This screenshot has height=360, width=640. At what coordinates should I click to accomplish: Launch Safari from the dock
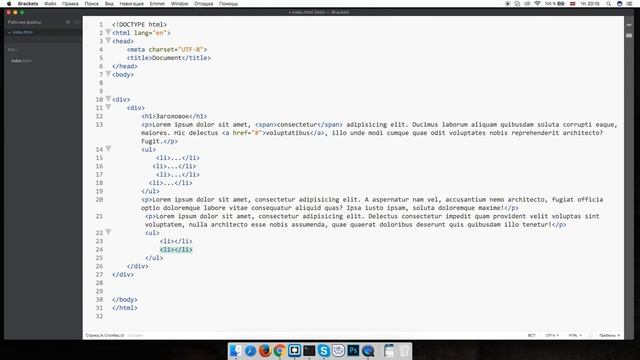pos(250,351)
